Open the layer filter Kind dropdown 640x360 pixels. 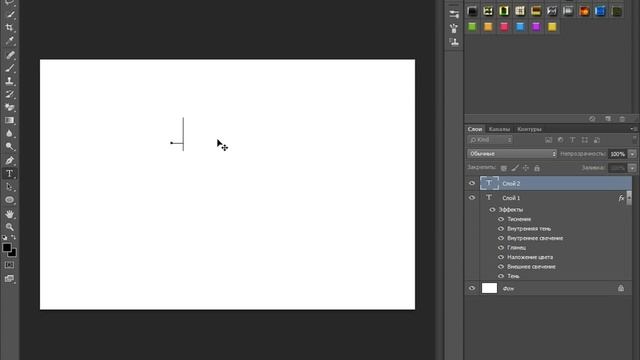click(490, 140)
